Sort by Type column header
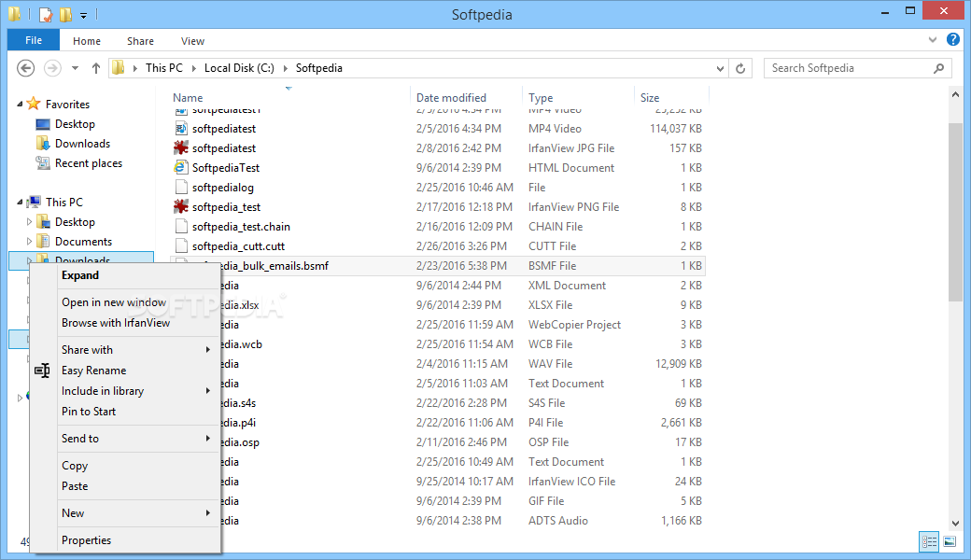The image size is (971, 560). [541, 98]
